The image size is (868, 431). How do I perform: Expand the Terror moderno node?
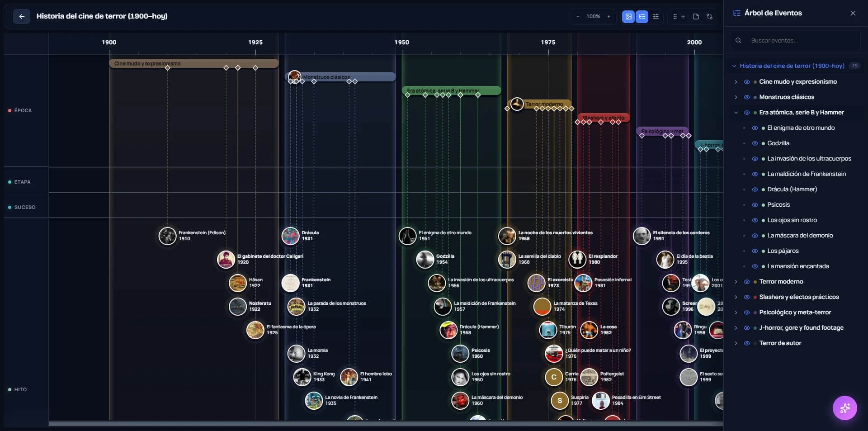736,282
